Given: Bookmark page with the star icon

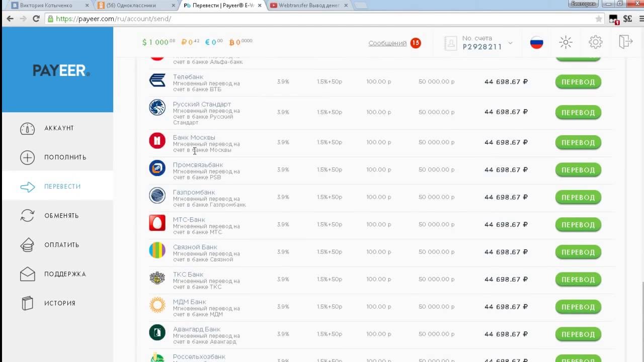Looking at the screenshot, I should tap(599, 19).
